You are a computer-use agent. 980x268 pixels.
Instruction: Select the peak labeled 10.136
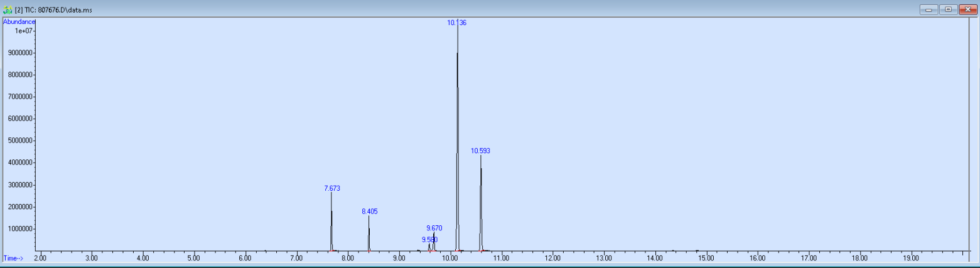457,23
